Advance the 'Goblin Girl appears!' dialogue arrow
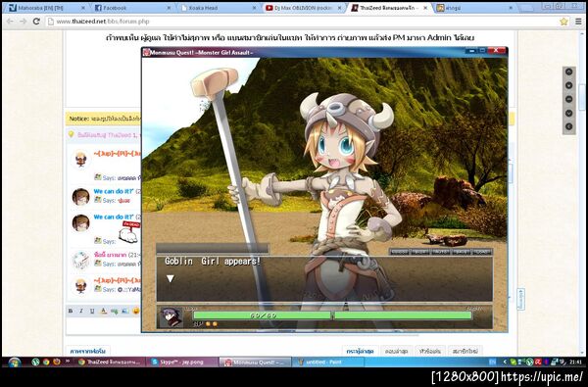 pyautogui.click(x=171, y=278)
